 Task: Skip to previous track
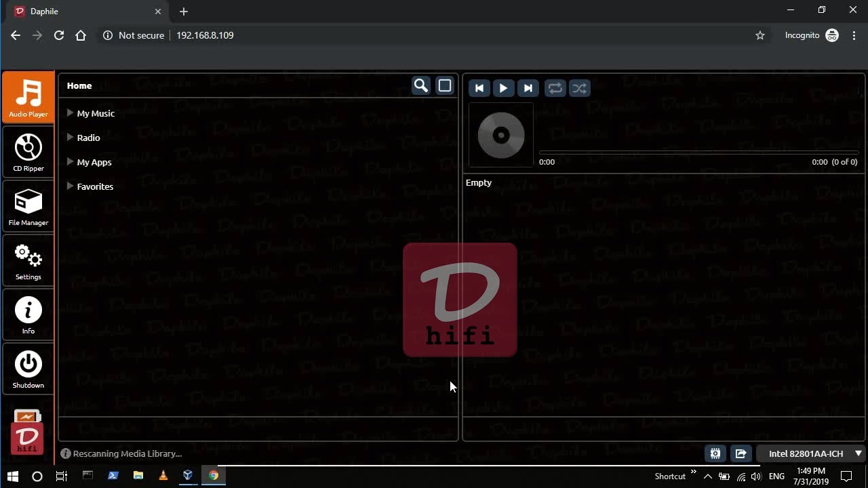click(x=479, y=88)
